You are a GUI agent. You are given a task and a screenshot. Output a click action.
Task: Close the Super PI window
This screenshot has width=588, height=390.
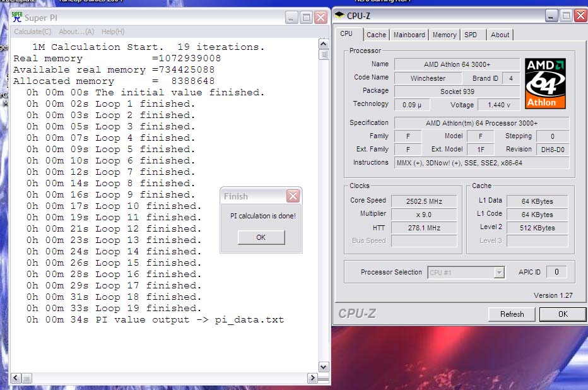320,17
